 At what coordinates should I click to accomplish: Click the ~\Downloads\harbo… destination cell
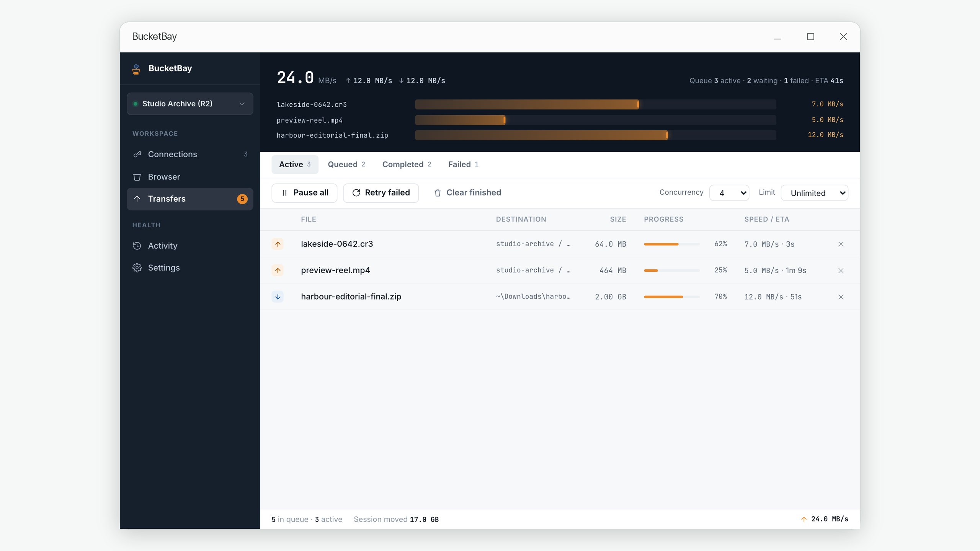(x=533, y=297)
